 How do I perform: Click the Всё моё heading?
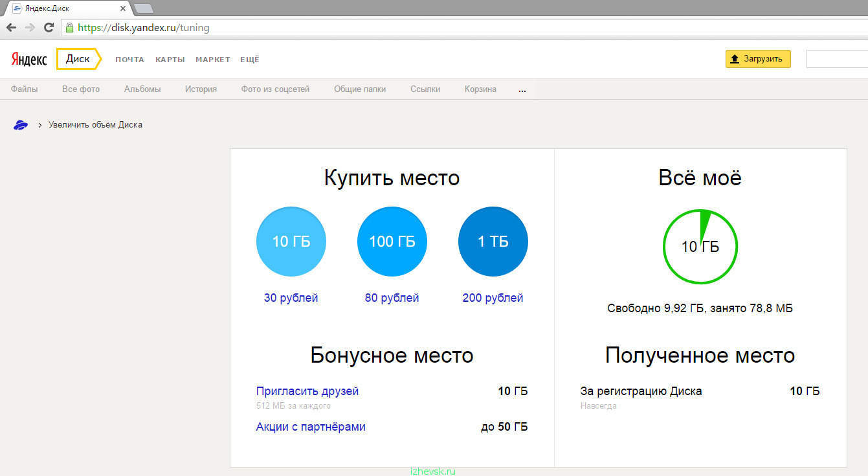pos(700,177)
